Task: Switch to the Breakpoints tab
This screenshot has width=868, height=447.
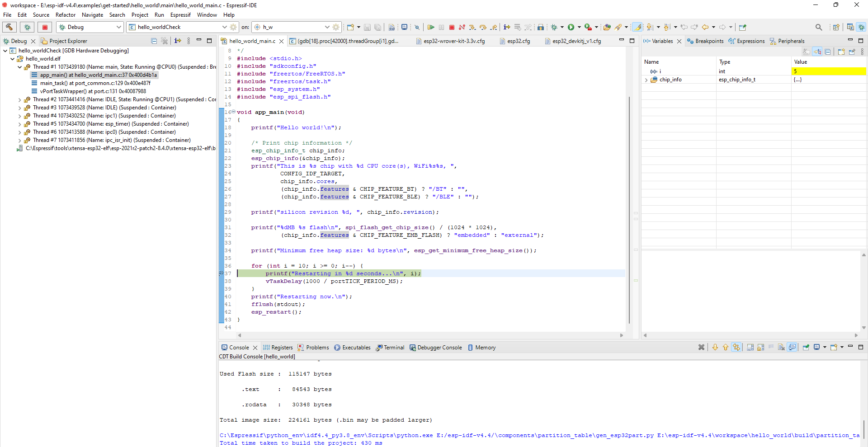Action: tap(705, 41)
